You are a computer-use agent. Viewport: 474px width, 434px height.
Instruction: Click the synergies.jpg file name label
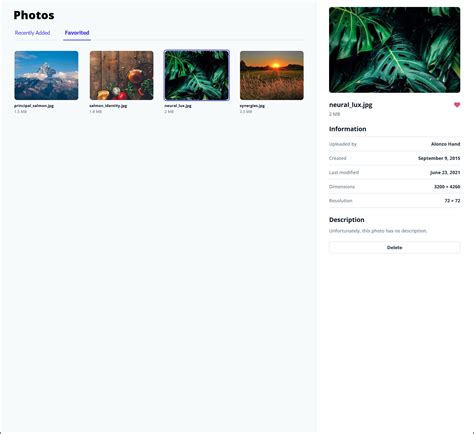[252, 106]
